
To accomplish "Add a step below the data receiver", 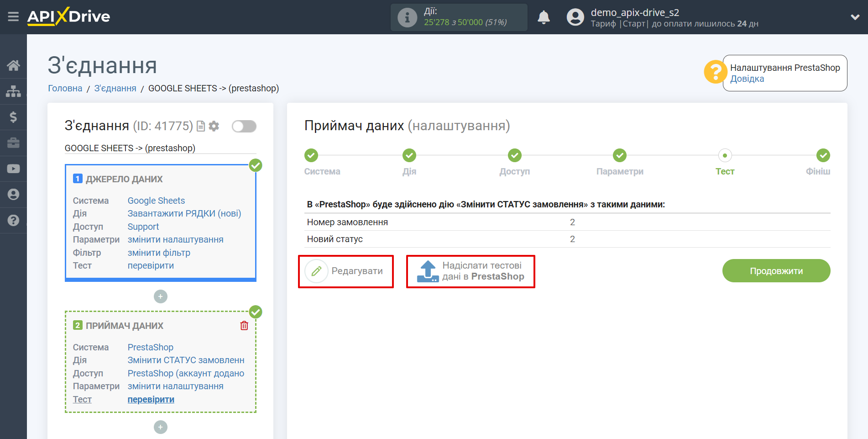I will 161,427.
